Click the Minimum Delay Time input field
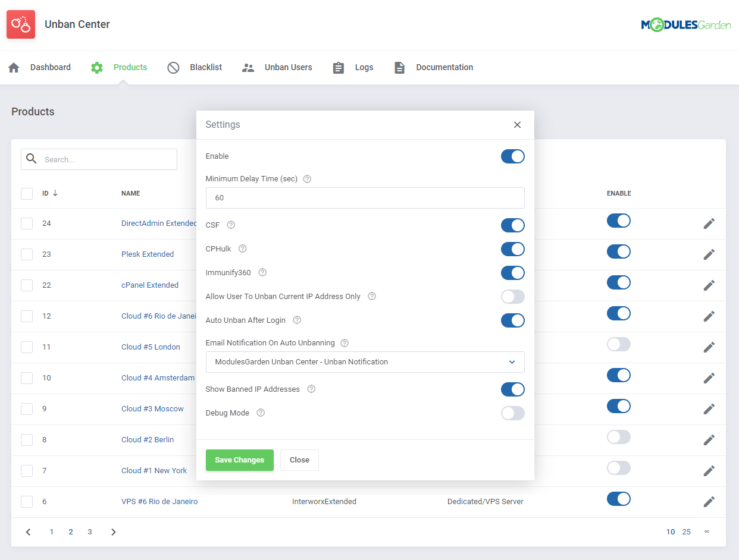The width and height of the screenshot is (739, 560). (x=365, y=198)
